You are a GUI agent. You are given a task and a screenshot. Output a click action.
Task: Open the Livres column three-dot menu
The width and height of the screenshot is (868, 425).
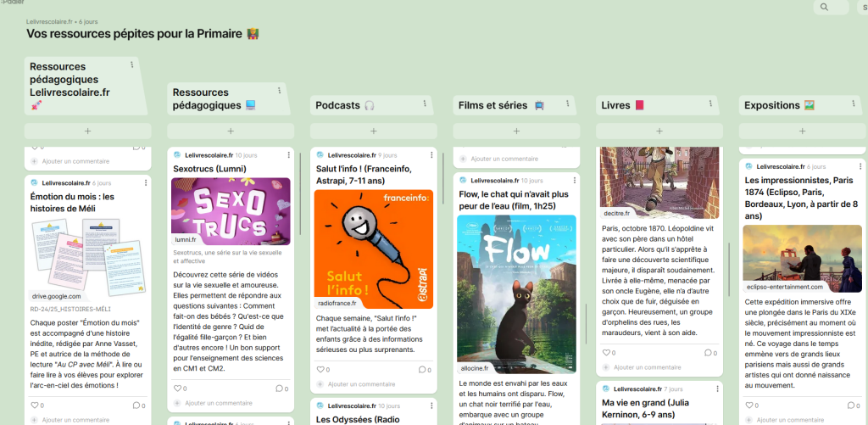[710, 103]
